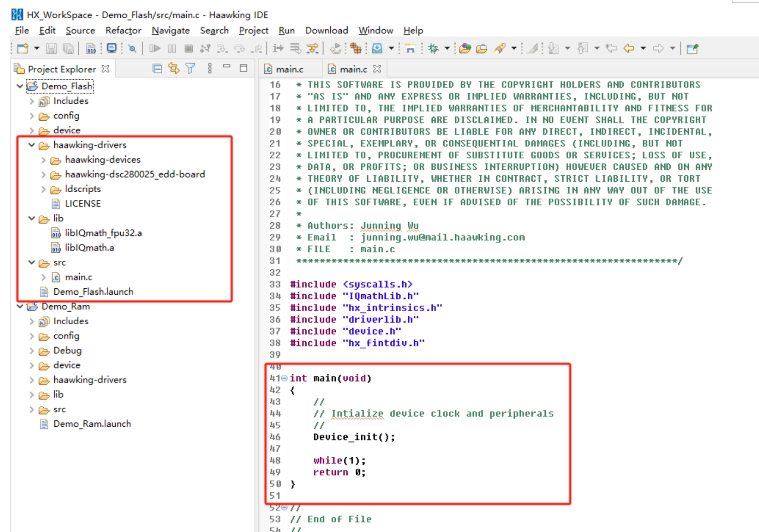Toggle Link with Editor in Project Explorer
The width and height of the screenshot is (759, 532).
(x=174, y=69)
